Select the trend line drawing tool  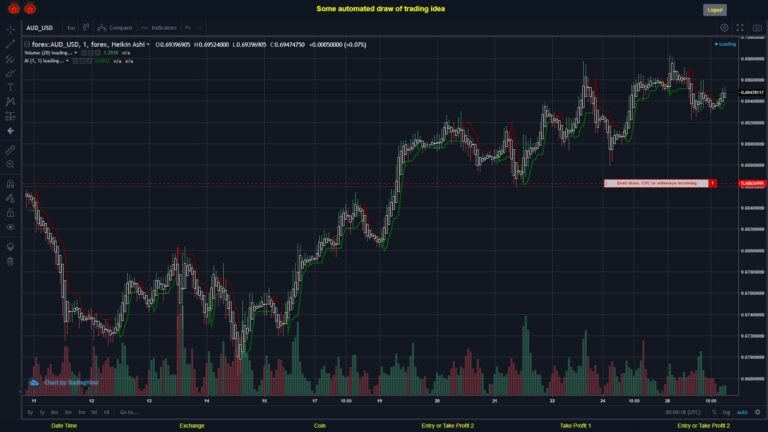[x=10, y=45]
